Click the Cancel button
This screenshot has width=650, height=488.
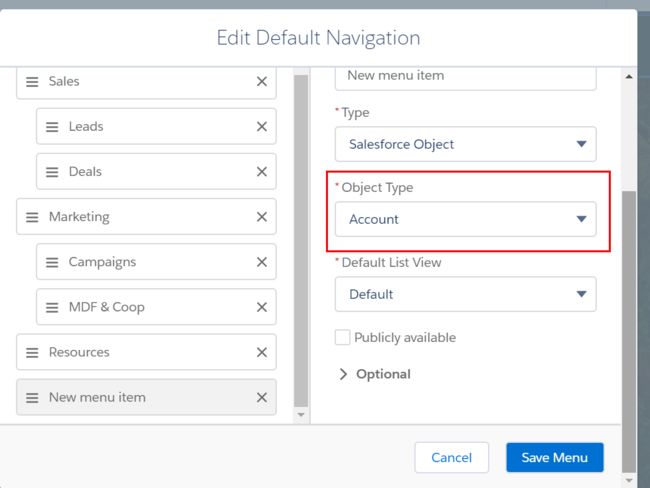click(x=451, y=457)
